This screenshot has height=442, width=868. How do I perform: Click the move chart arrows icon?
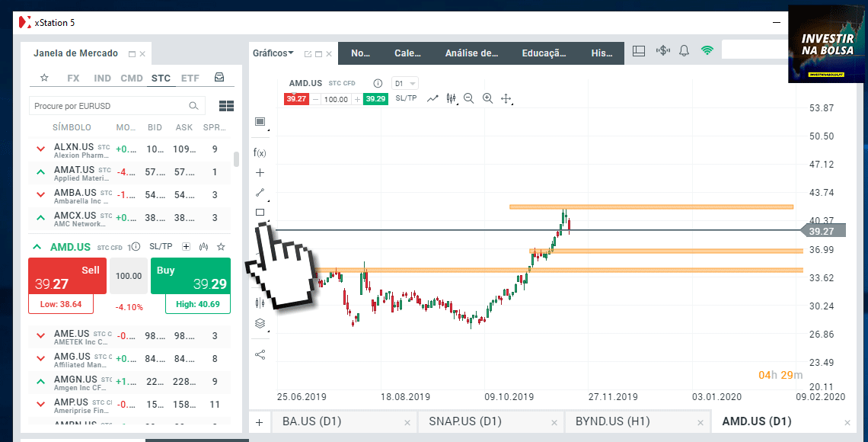(x=506, y=98)
